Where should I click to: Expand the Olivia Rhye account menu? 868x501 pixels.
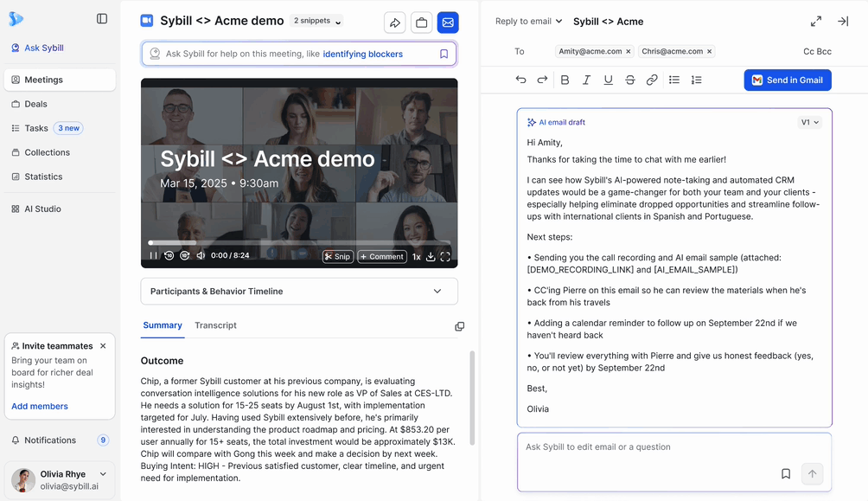pos(103,474)
